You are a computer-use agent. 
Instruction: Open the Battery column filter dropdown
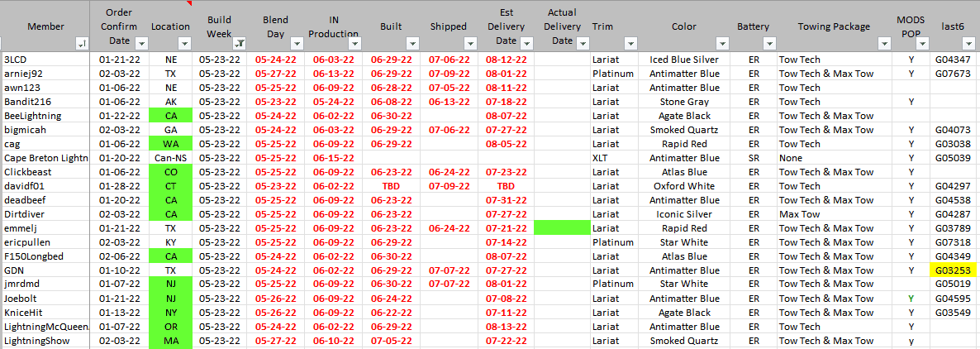[x=769, y=43]
